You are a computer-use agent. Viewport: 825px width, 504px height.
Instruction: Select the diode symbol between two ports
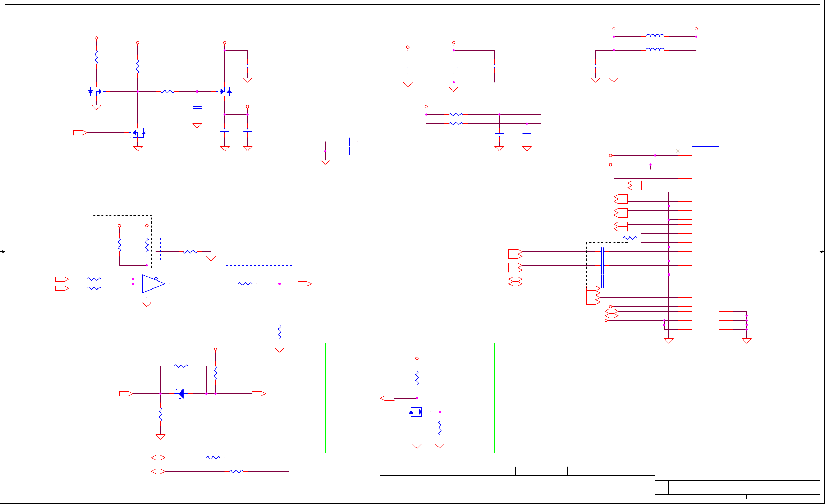point(181,394)
